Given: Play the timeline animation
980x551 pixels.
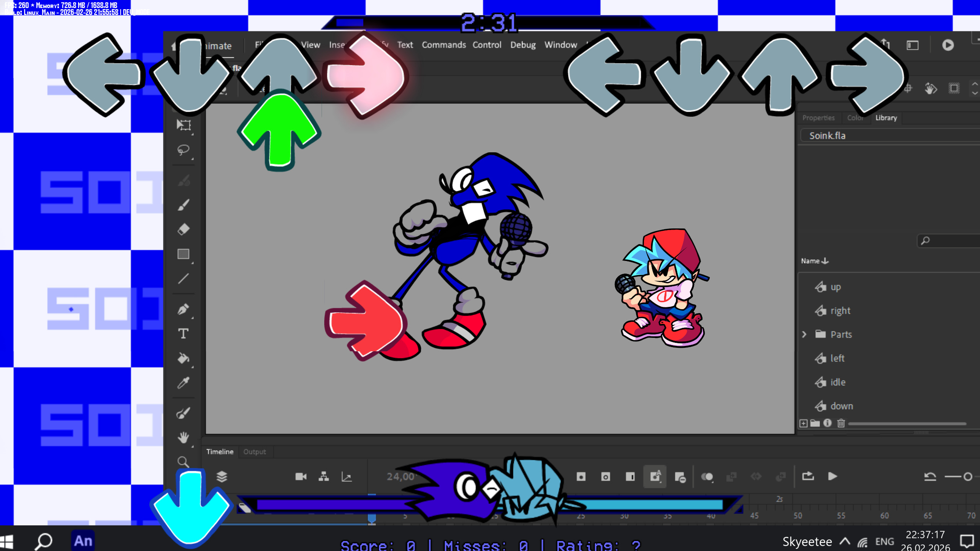Looking at the screenshot, I should pos(833,476).
